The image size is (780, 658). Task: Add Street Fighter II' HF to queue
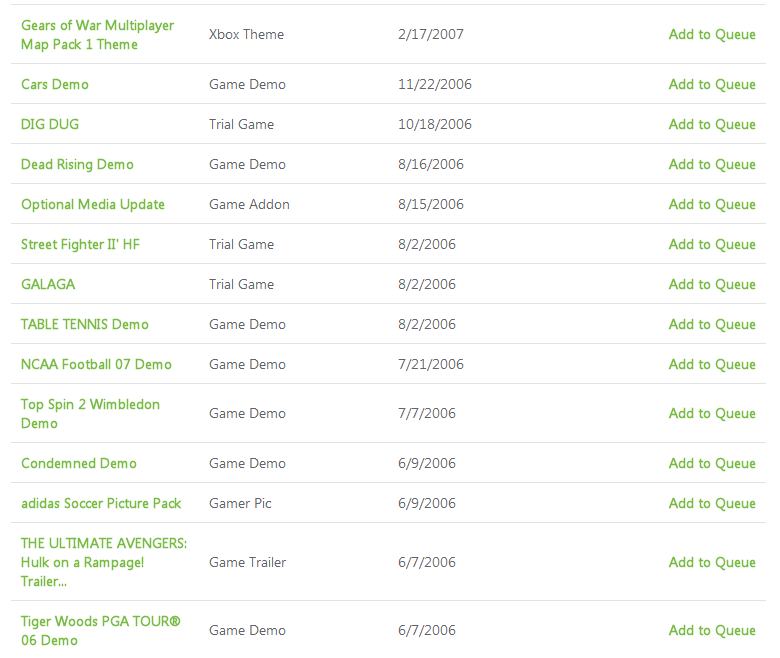pyautogui.click(x=712, y=244)
